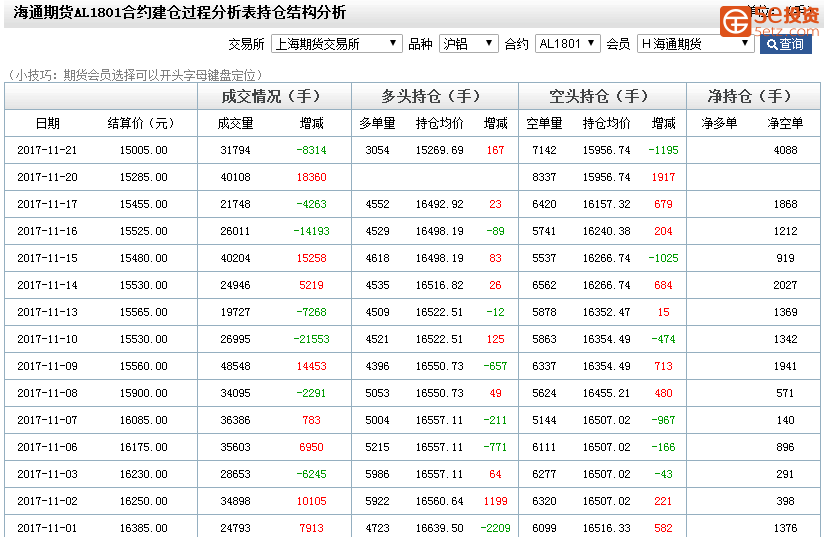
Task: Select date cell 2017-11-15
Action: (x=47, y=258)
